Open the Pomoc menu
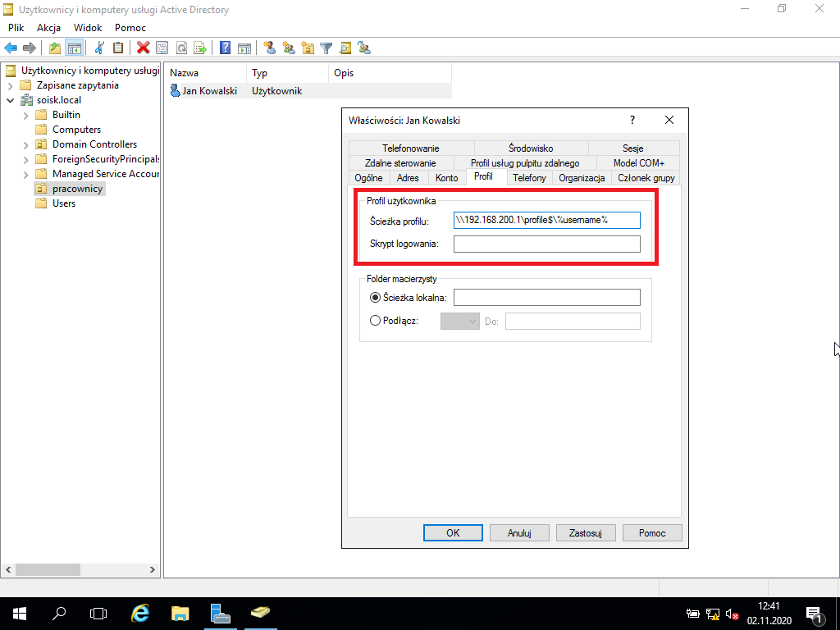The image size is (840, 630). [130, 28]
